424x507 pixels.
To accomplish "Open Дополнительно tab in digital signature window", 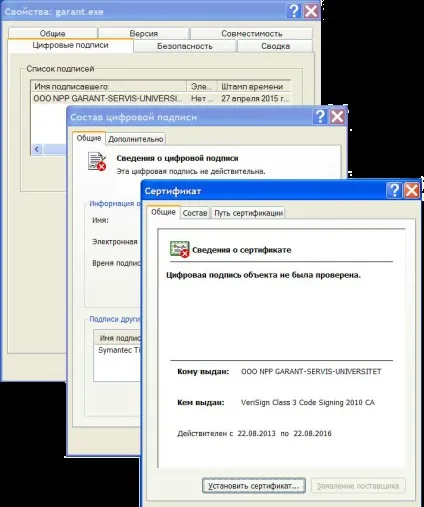I will pyautogui.click(x=136, y=139).
